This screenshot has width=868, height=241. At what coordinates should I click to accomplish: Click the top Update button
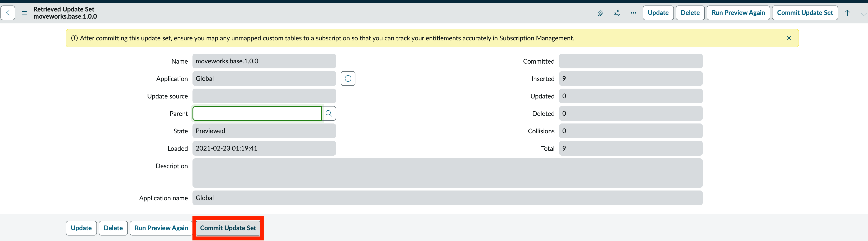click(x=658, y=13)
